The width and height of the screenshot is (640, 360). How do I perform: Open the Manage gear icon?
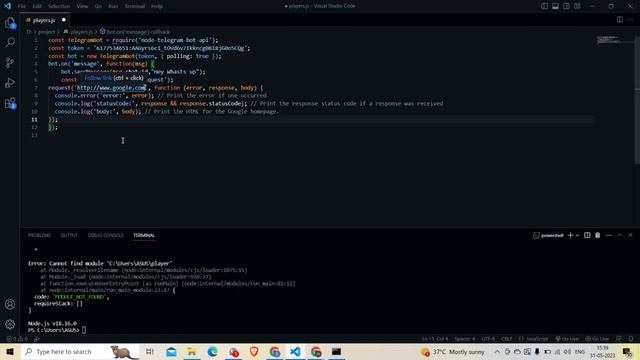coord(10,324)
